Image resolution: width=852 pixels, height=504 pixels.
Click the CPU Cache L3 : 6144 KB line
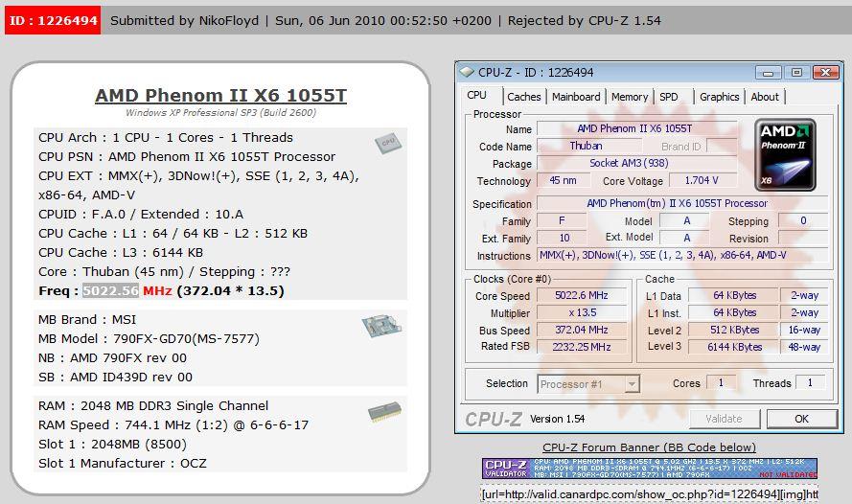point(120,253)
